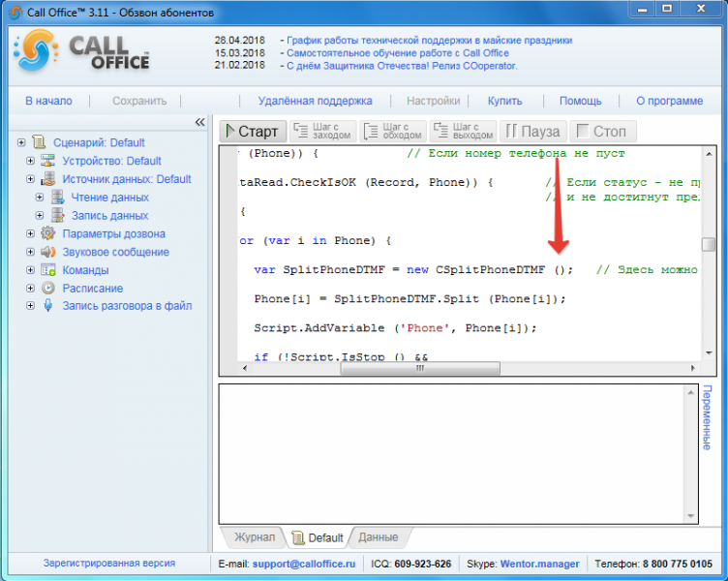Click the microphone icon beside Запись разговора в файл
The height and width of the screenshot is (581, 728).
pos(47,306)
